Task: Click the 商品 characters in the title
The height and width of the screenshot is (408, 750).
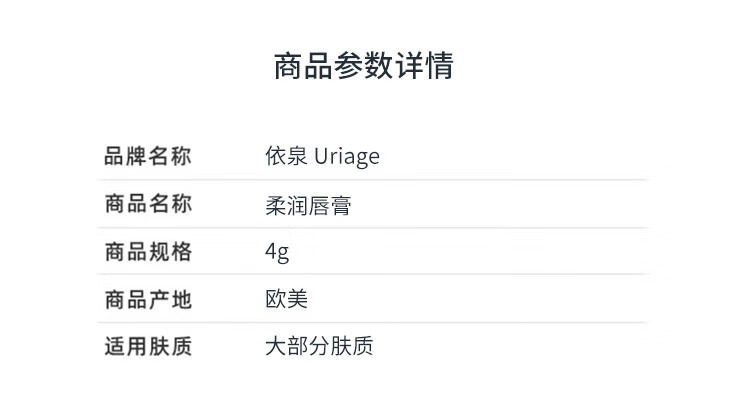Action: (303, 66)
